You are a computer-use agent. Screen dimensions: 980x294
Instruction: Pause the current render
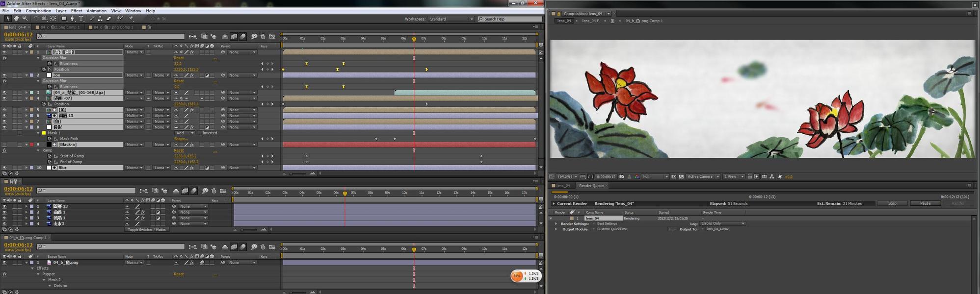point(926,203)
